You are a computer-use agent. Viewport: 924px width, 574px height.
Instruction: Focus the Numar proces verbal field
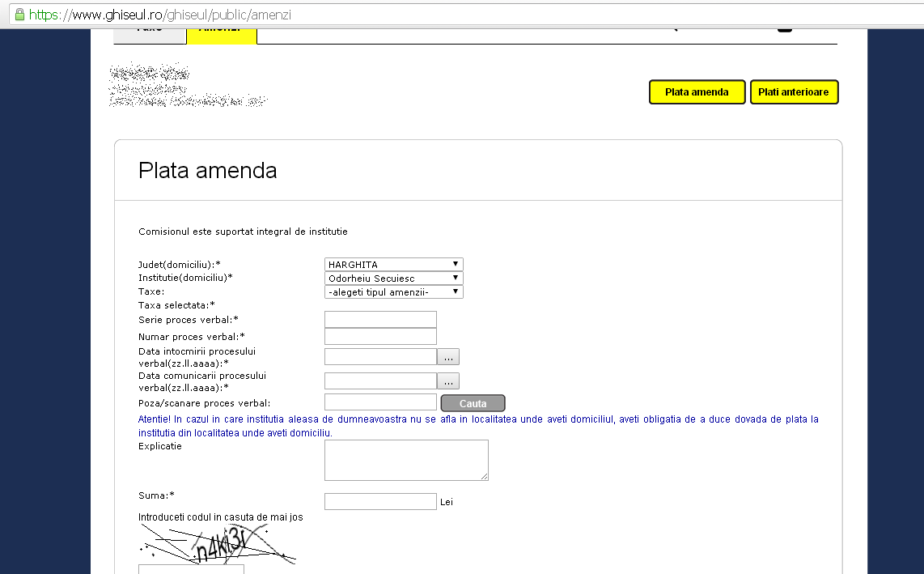[x=380, y=336]
